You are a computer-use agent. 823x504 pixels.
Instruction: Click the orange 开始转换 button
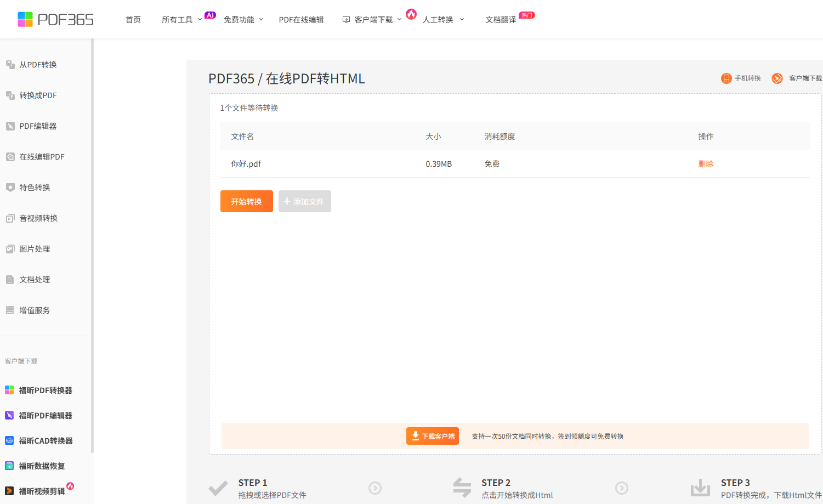point(247,201)
